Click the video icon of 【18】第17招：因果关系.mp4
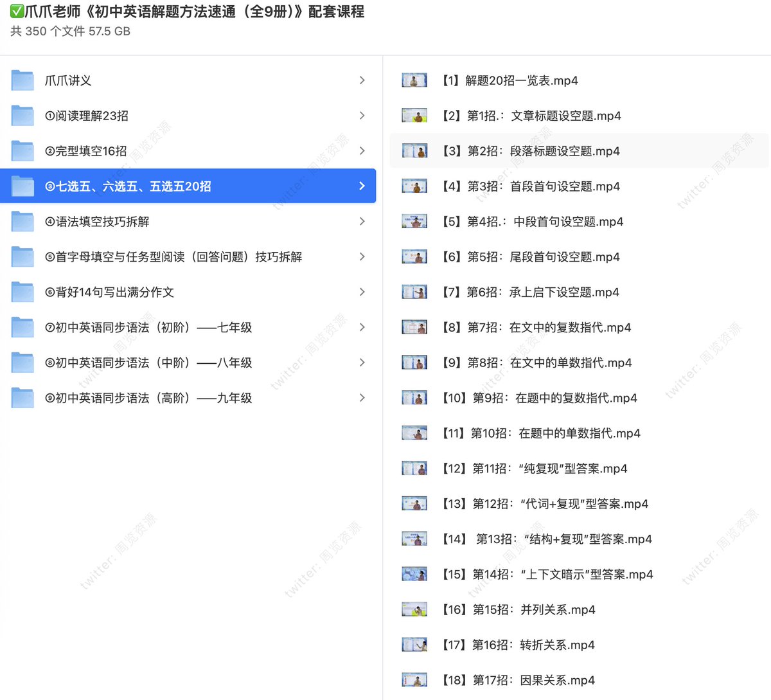This screenshot has width=771, height=700. pyautogui.click(x=414, y=679)
